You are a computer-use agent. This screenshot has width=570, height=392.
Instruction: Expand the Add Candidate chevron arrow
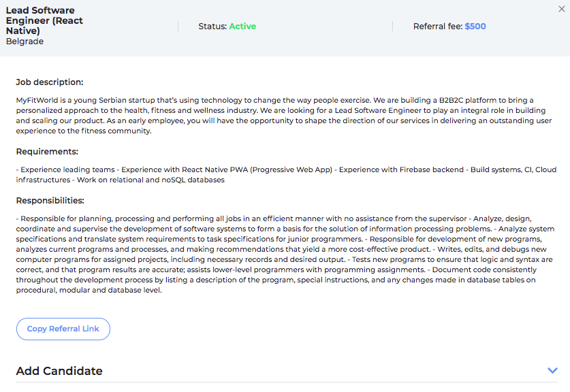552,371
